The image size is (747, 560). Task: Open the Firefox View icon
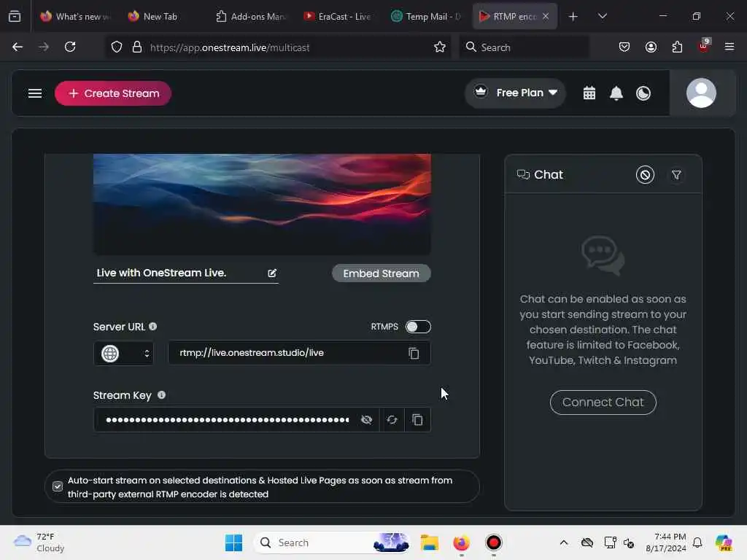click(15, 17)
